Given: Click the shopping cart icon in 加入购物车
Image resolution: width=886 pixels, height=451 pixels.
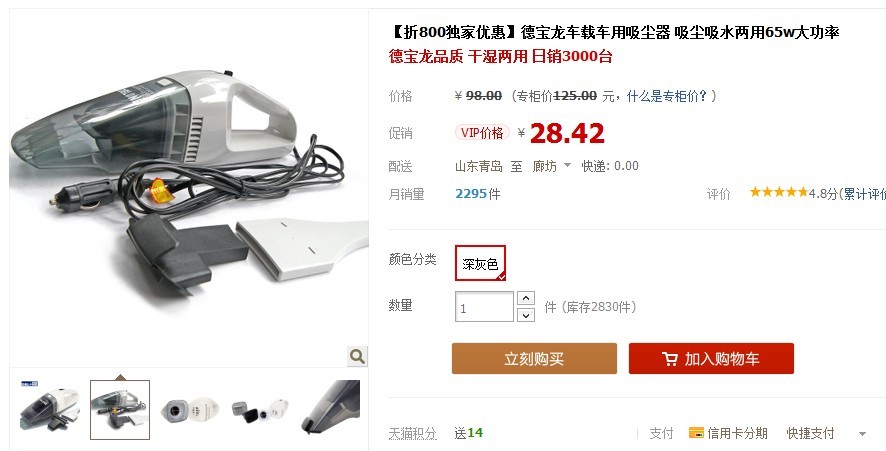Looking at the screenshot, I should tap(670, 359).
